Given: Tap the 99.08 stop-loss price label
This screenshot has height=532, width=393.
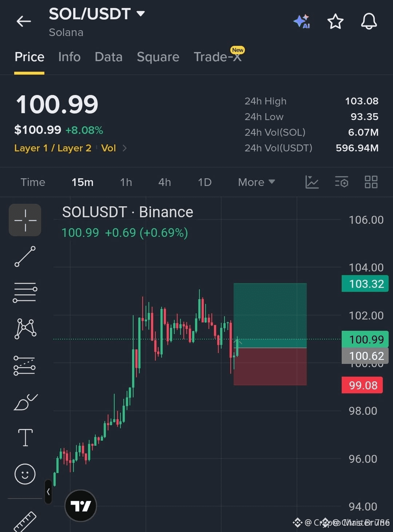Looking at the screenshot, I should coord(362,385).
